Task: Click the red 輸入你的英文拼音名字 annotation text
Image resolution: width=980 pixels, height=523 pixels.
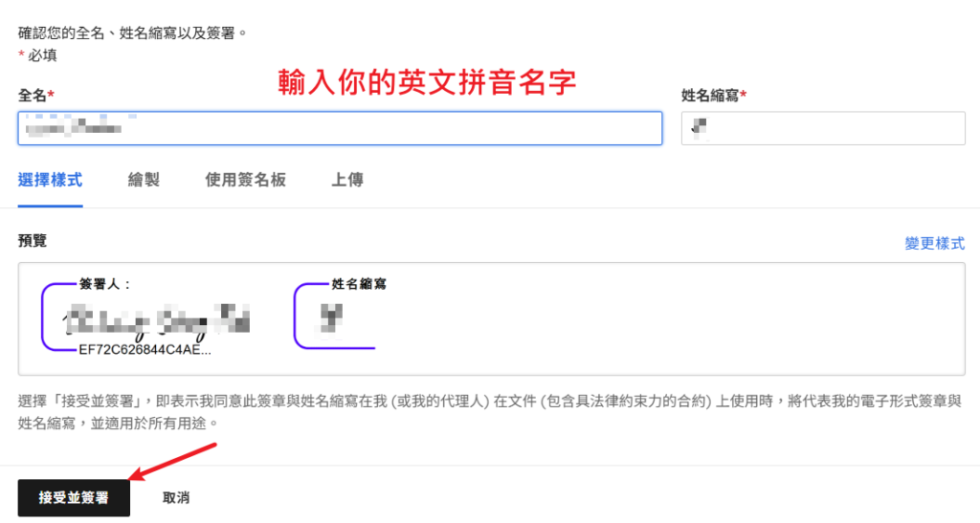Action: 427,83
